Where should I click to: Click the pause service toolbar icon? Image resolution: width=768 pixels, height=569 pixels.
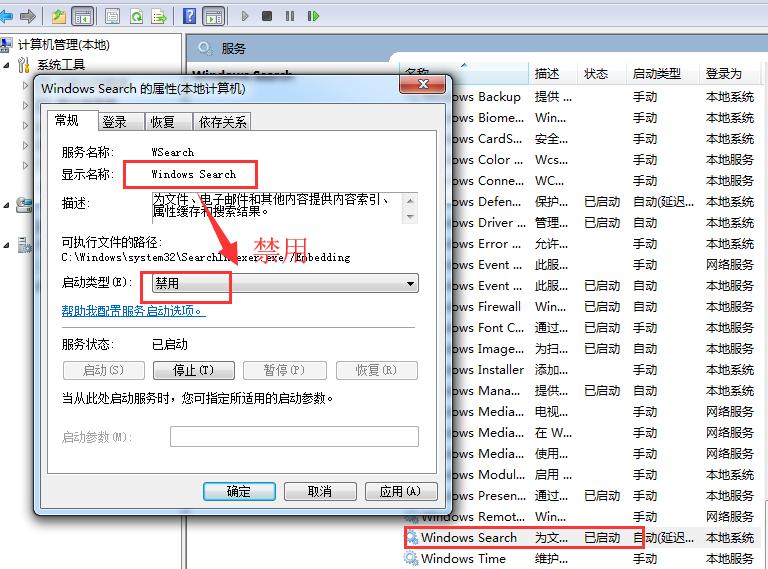pyautogui.click(x=290, y=16)
